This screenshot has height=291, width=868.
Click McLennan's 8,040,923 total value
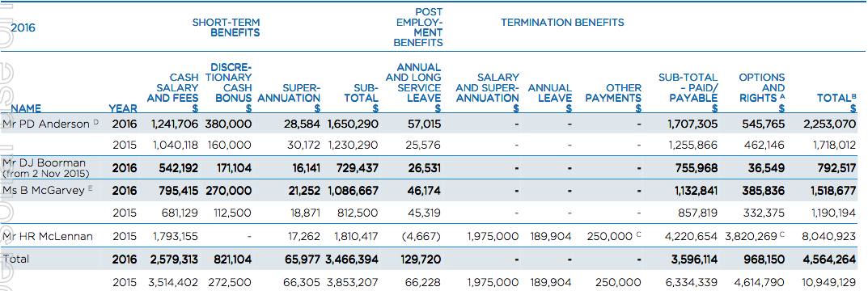click(829, 236)
